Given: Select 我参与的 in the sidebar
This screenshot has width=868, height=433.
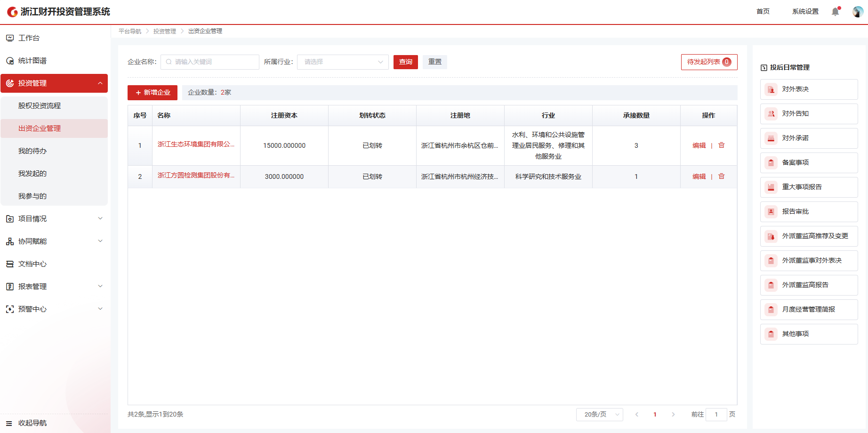Looking at the screenshot, I should coord(54,196).
